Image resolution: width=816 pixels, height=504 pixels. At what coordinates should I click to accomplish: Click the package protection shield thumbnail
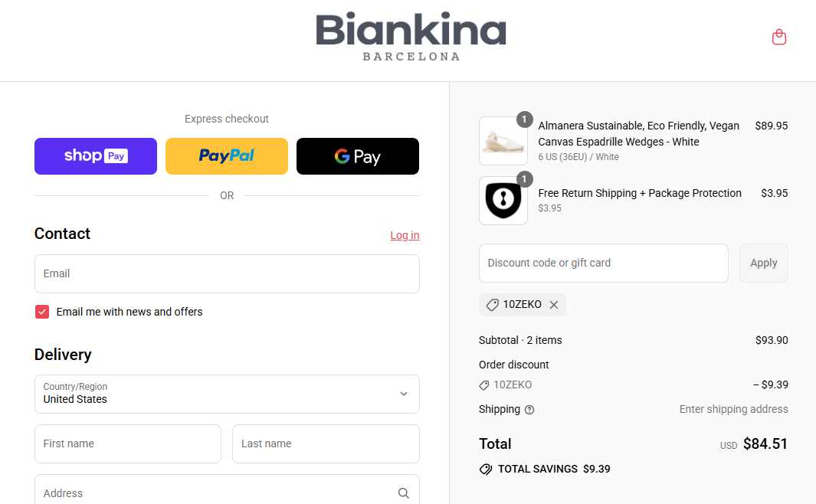click(503, 200)
